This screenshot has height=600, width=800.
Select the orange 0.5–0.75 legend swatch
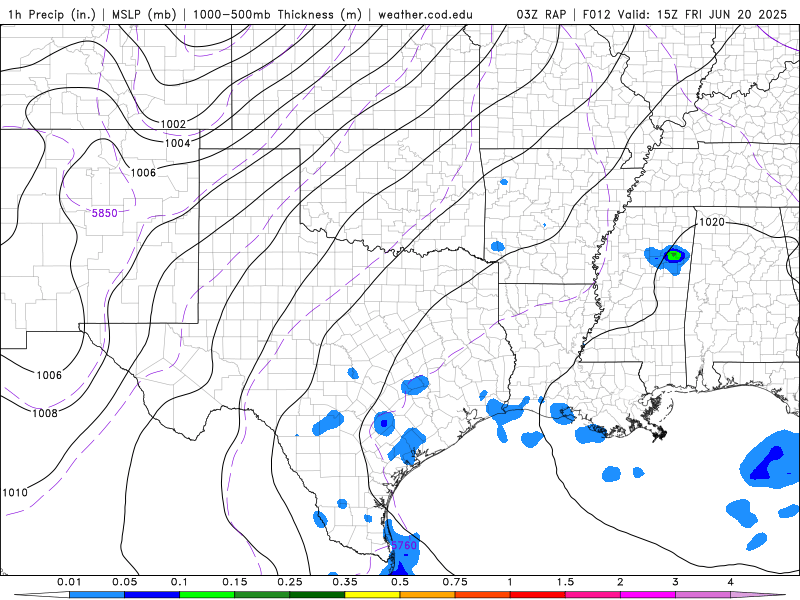tap(428, 595)
